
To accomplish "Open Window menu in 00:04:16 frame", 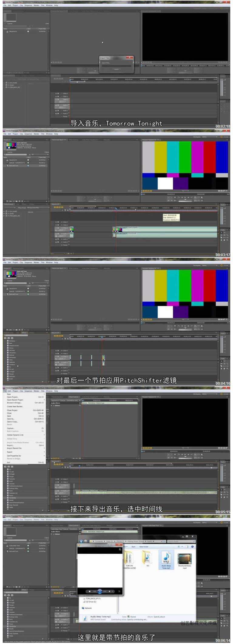I will pos(49,263).
